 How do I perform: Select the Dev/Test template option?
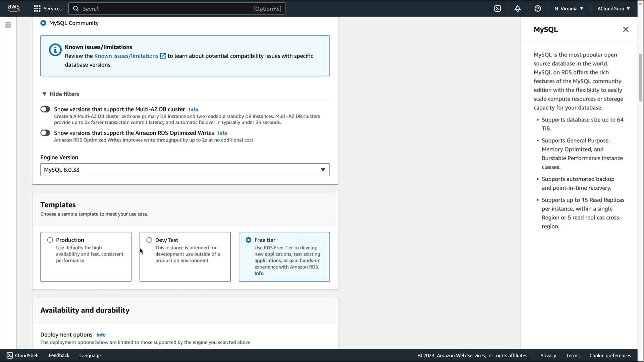[149, 240]
